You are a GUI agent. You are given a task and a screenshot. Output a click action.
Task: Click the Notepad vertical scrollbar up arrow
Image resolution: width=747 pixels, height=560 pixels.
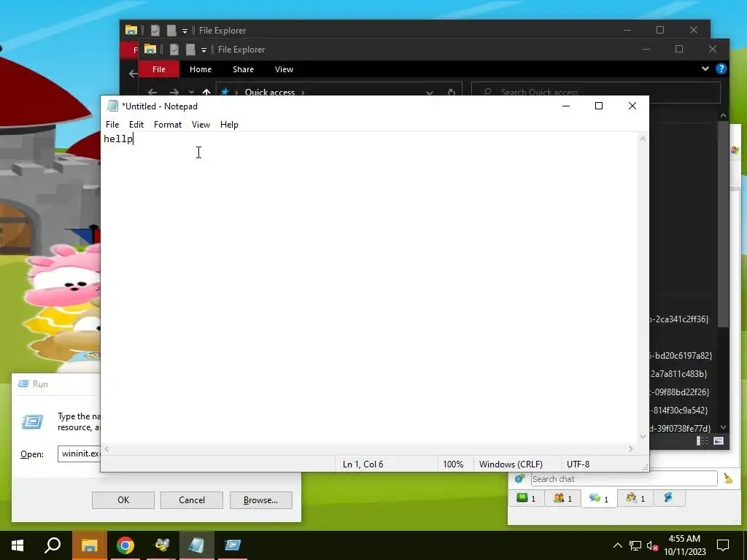tap(643, 139)
